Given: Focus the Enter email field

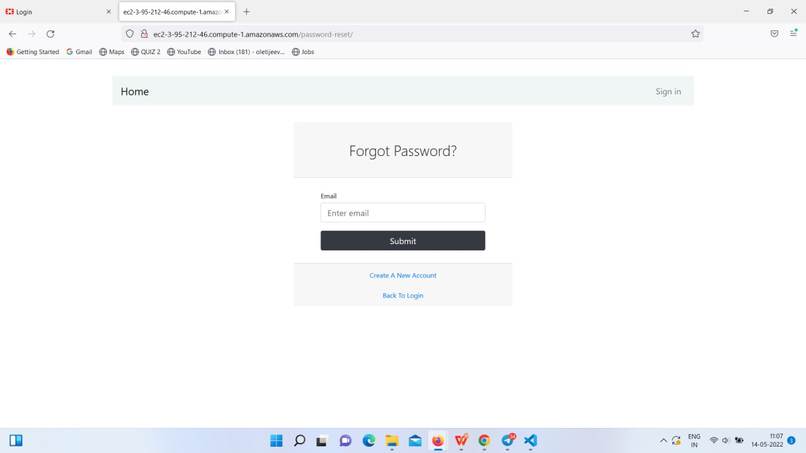Looking at the screenshot, I should [402, 213].
